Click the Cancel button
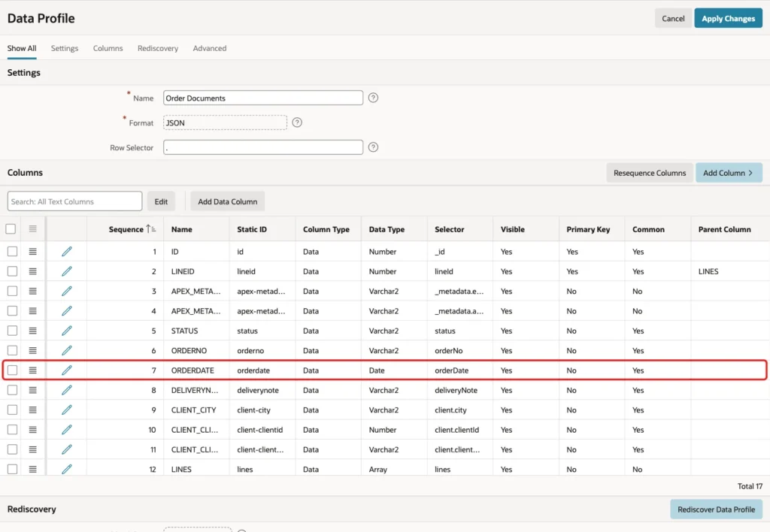770x532 pixels. coord(673,18)
